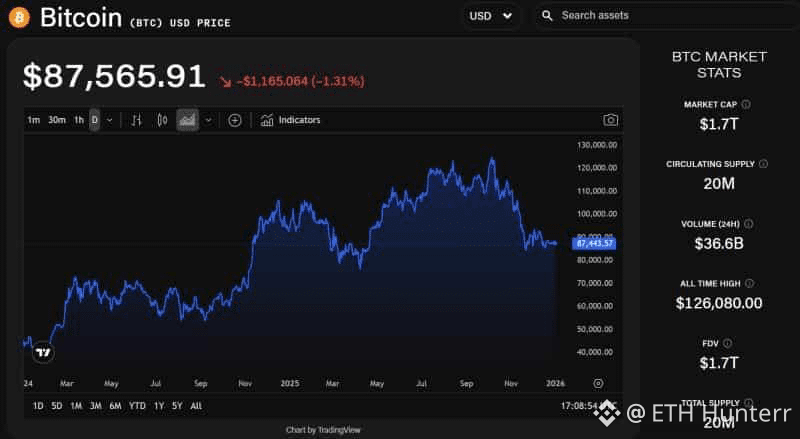The width and height of the screenshot is (800, 439).
Task: Click the $87,565.91 price value
Action: 114,77
